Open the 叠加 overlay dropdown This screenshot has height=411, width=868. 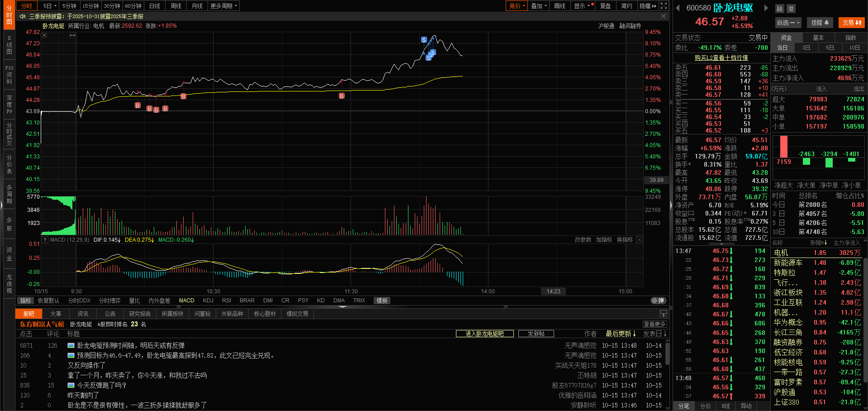tap(539, 6)
